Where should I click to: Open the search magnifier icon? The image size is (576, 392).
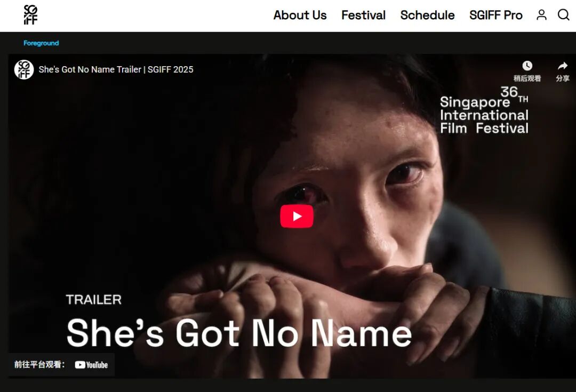point(564,15)
